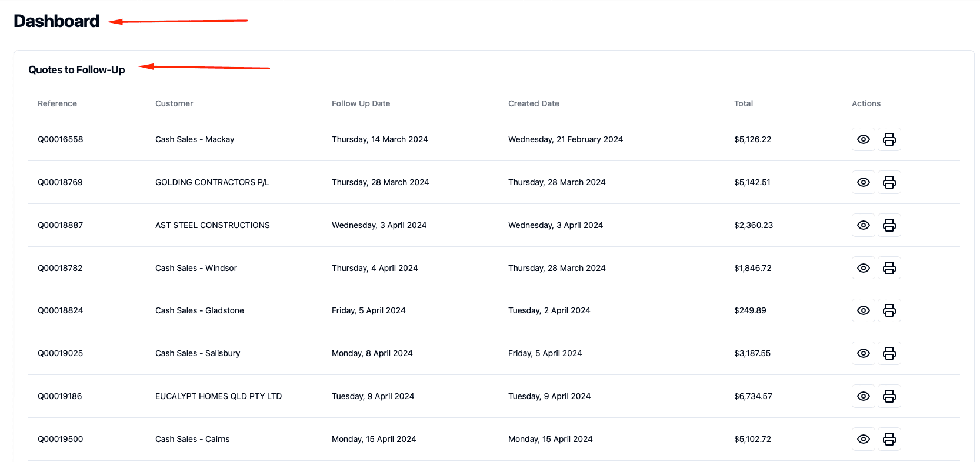
Task: Select reference Q00019186 in the table
Action: point(60,396)
